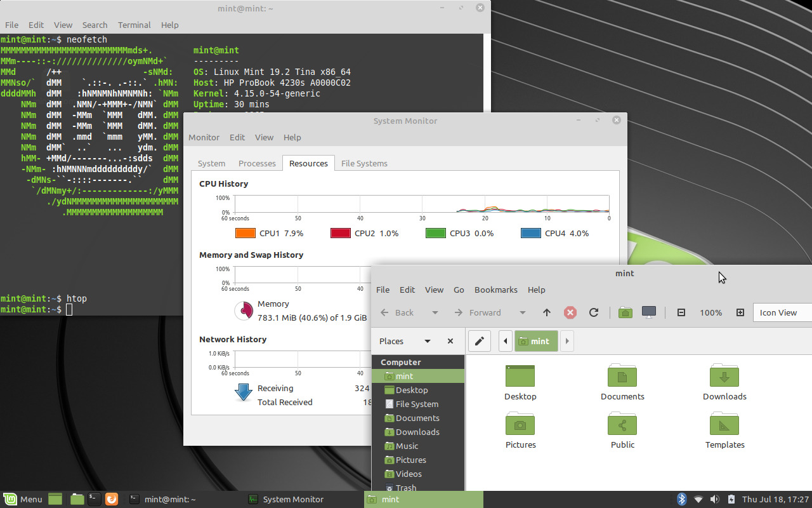Select the Resources tab
The height and width of the screenshot is (508, 812).
click(x=308, y=163)
